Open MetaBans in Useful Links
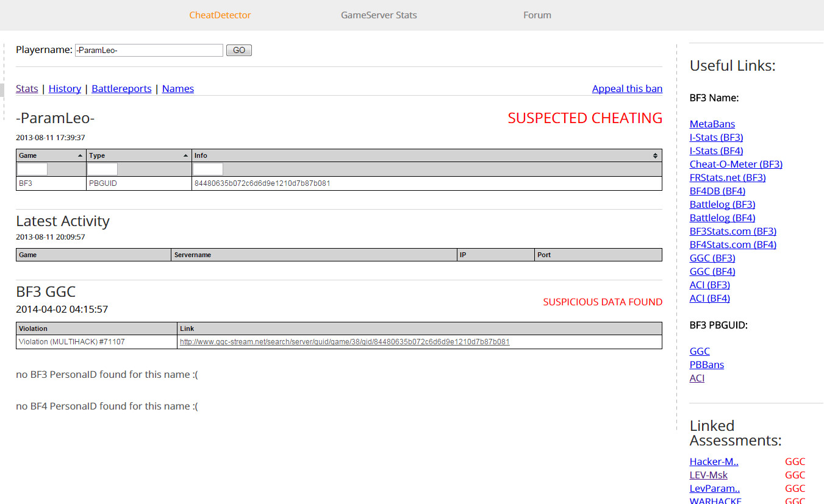 pyautogui.click(x=712, y=124)
